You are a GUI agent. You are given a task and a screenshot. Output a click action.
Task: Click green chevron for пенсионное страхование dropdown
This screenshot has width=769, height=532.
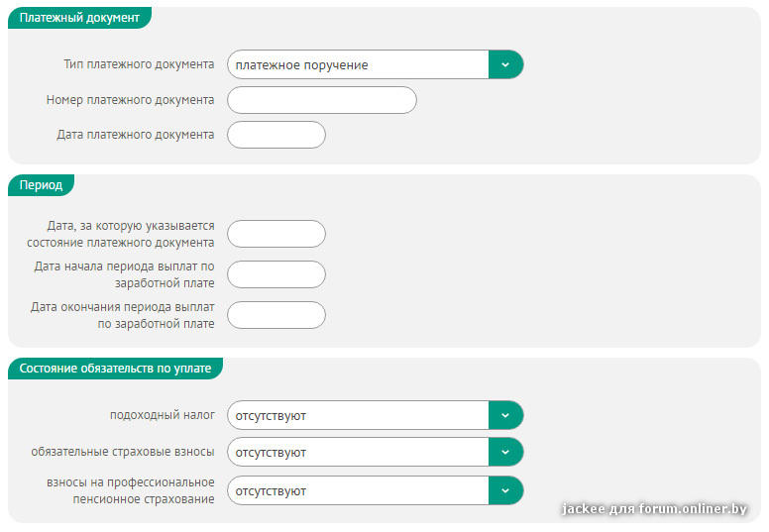pos(505,490)
